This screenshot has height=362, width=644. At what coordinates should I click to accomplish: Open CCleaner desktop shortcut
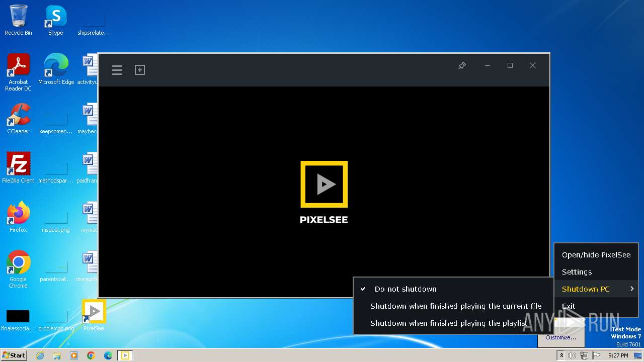coord(18,119)
